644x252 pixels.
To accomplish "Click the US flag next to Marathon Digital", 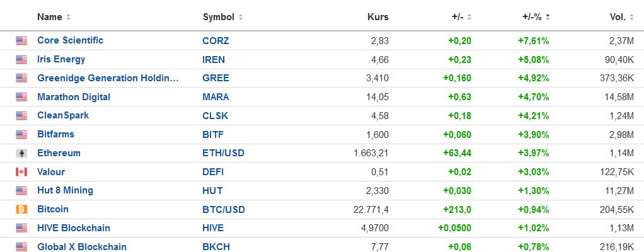I will click(21, 97).
